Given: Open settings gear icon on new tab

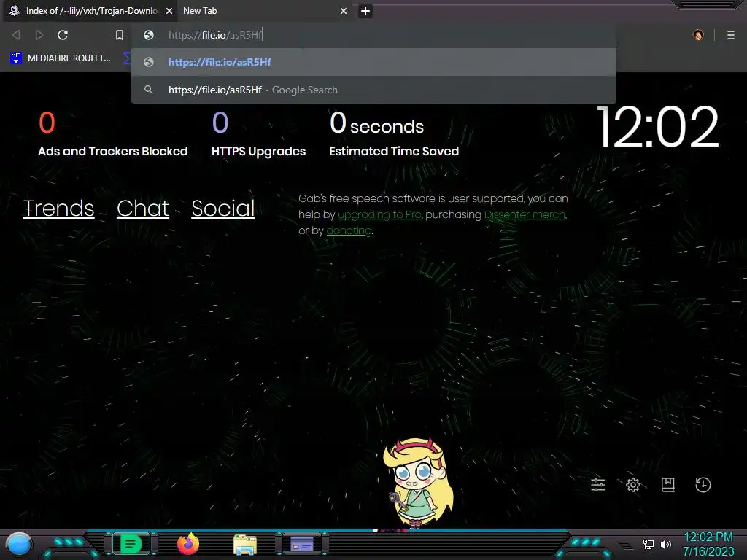Looking at the screenshot, I should 633,485.
